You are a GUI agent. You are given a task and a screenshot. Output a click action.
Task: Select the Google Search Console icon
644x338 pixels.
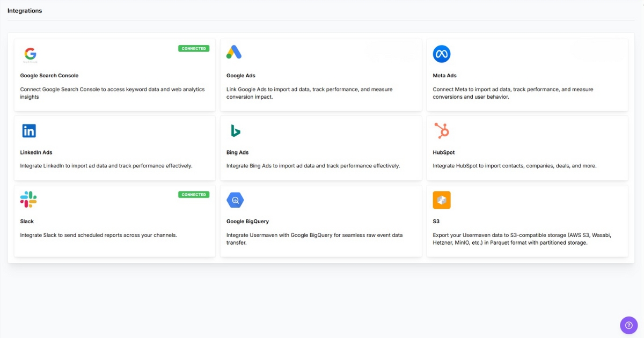pos(30,54)
